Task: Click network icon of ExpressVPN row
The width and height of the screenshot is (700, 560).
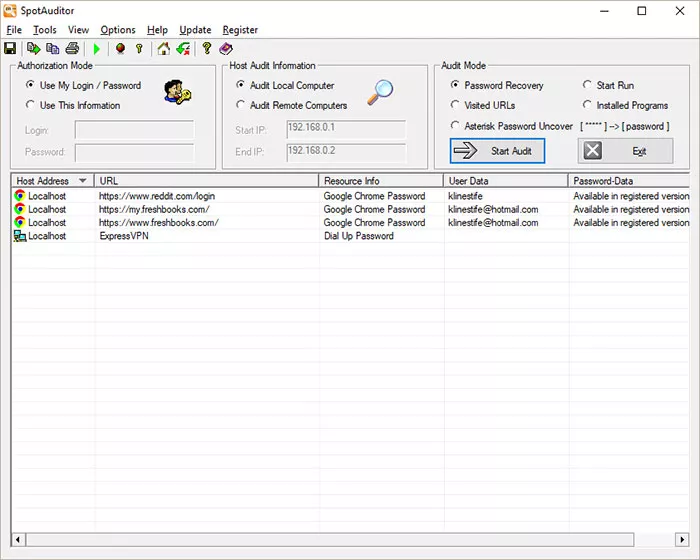Action: (20, 236)
